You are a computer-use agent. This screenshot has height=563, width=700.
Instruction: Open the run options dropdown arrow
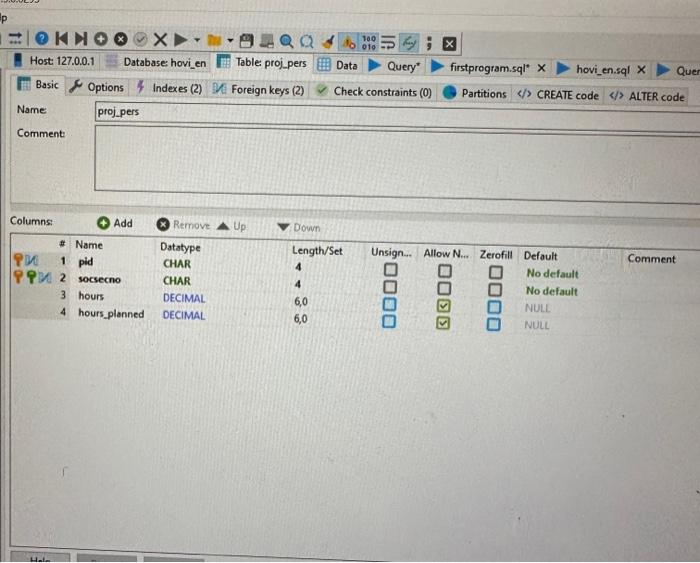(x=196, y=40)
